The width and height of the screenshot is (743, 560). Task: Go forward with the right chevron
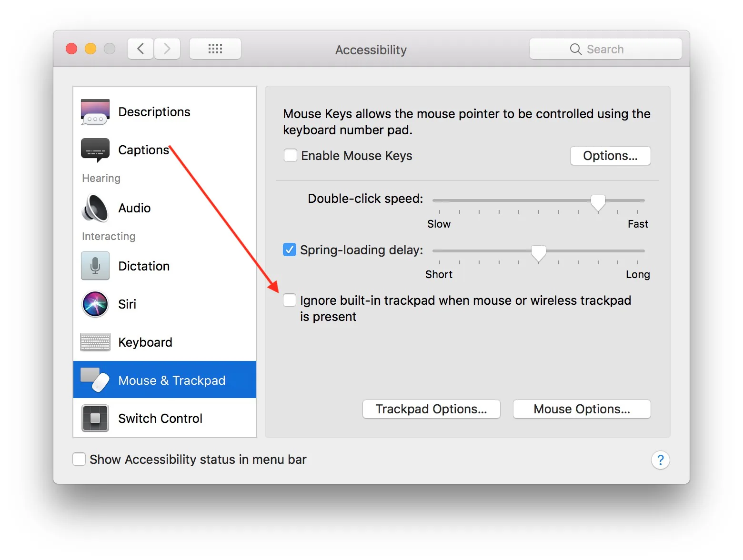click(x=167, y=49)
